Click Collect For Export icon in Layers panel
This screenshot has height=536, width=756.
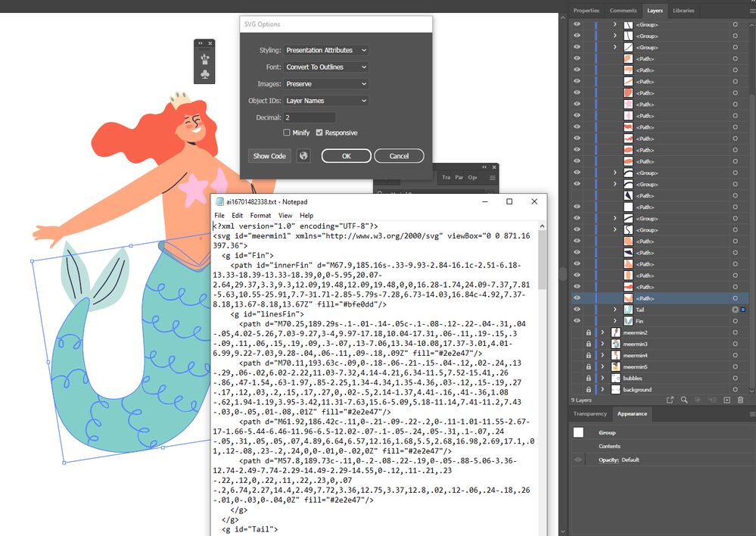(x=670, y=400)
